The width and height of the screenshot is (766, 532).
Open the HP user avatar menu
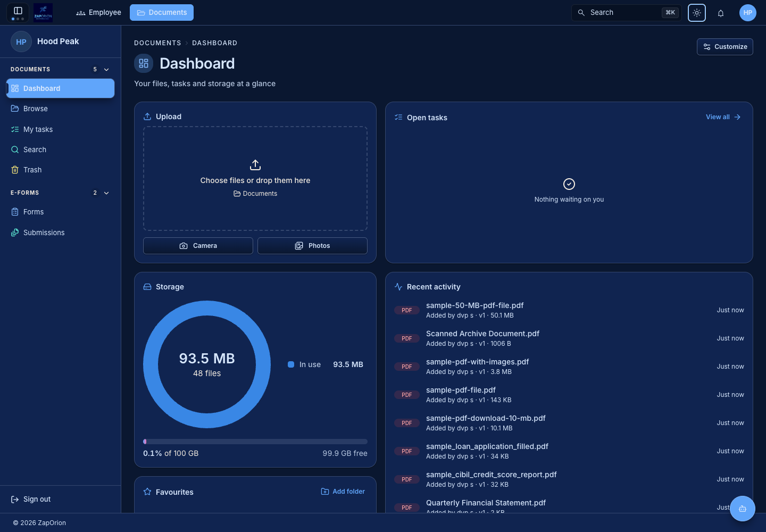coord(748,13)
